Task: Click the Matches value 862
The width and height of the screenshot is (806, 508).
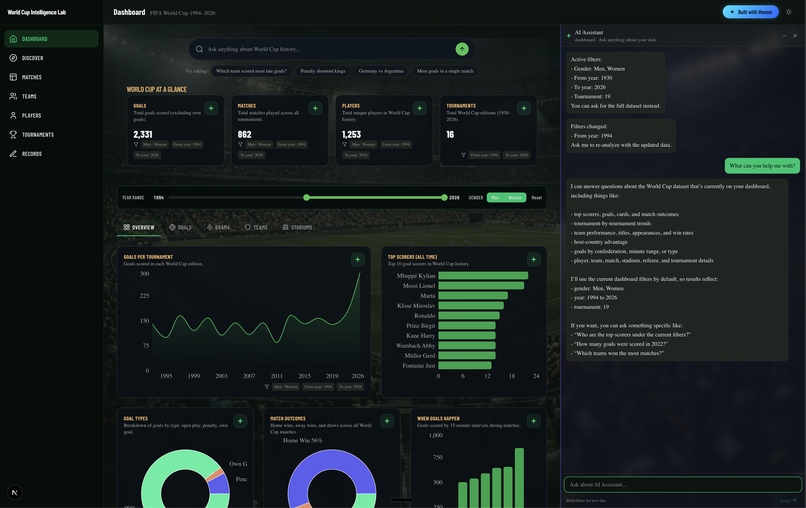Action: pos(245,134)
